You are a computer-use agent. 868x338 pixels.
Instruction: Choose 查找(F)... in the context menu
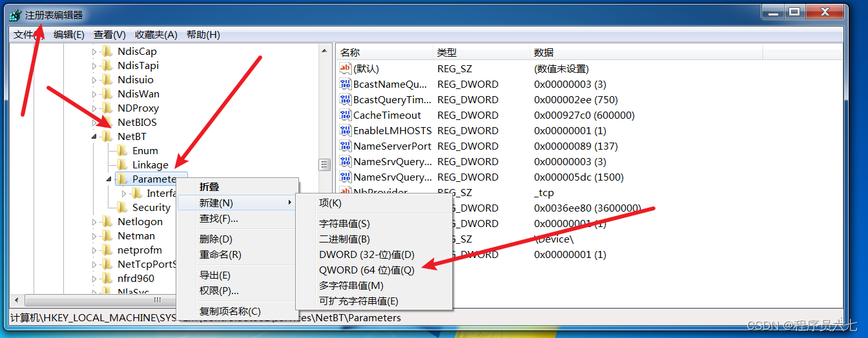coord(237,219)
